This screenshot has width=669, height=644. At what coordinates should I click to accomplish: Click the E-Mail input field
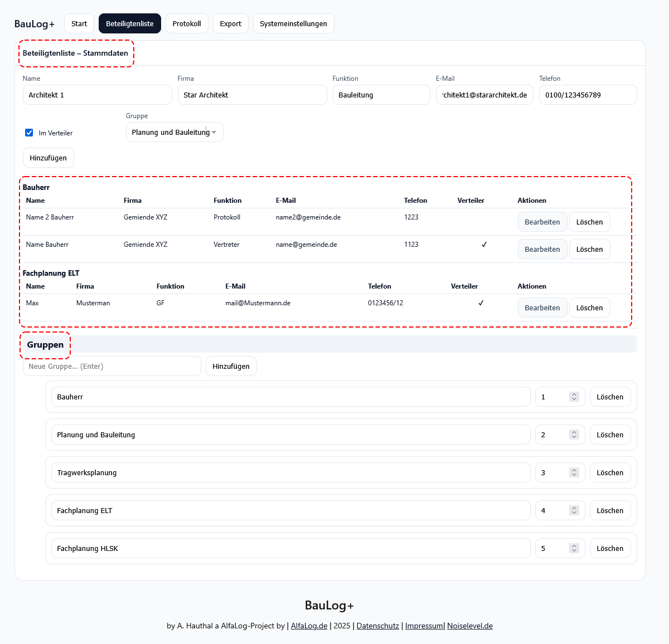click(x=484, y=95)
